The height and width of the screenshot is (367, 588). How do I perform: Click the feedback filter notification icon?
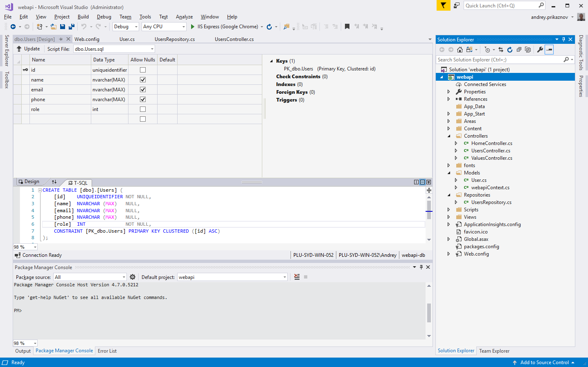(443, 5)
